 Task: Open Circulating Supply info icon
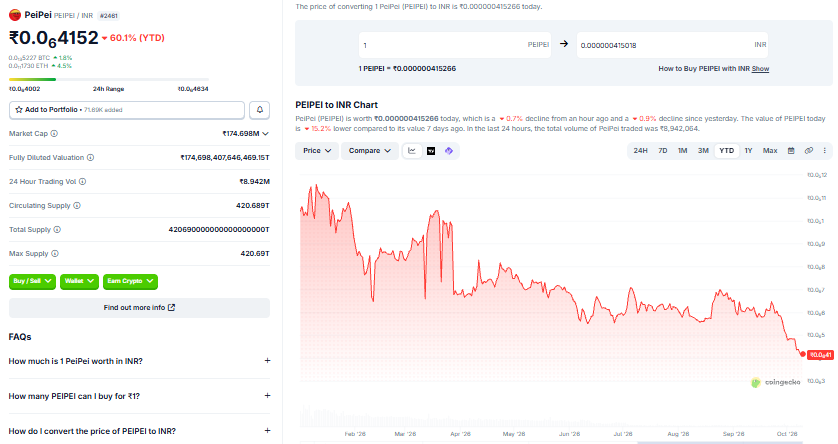point(77,206)
